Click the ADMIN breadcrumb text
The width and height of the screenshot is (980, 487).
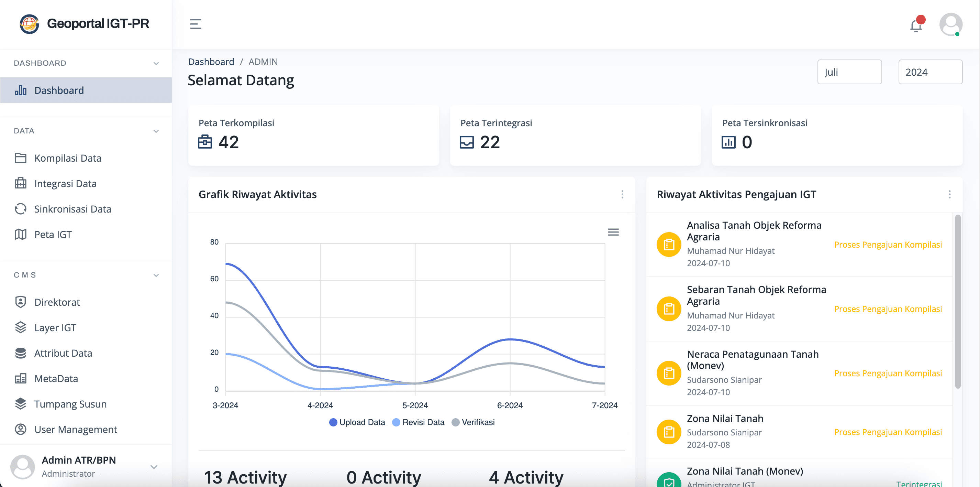click(263, 62)
